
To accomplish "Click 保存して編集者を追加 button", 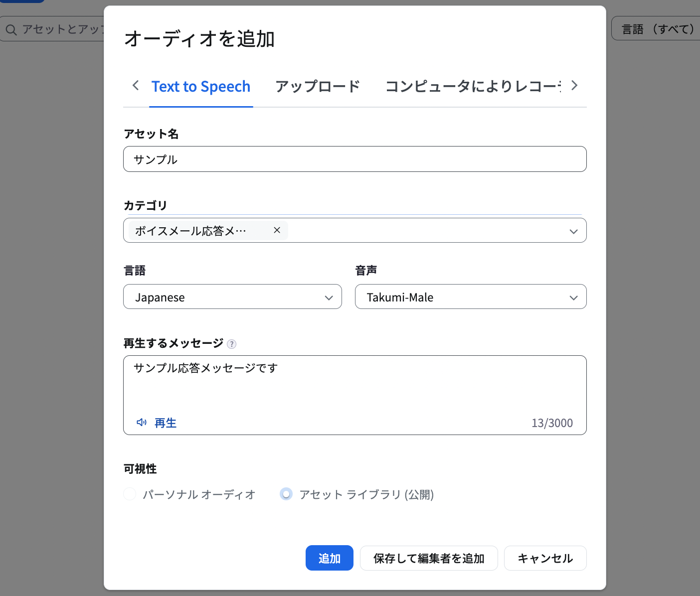I will (x=429, y=558).
